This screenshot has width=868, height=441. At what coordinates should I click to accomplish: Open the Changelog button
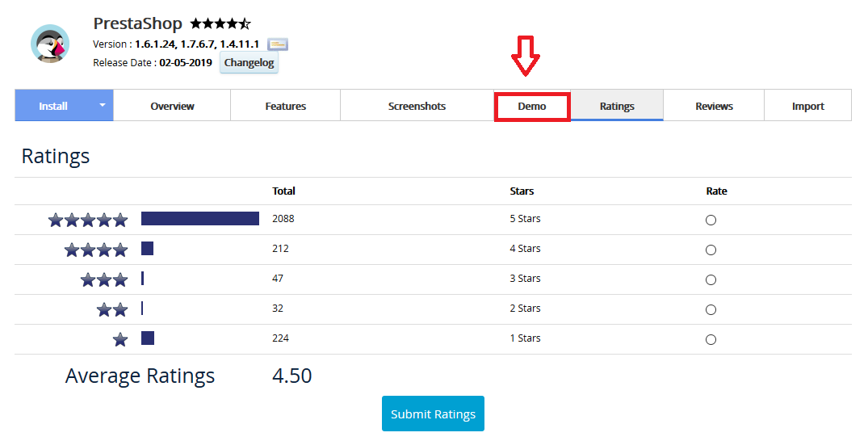[x=249, y=63]
